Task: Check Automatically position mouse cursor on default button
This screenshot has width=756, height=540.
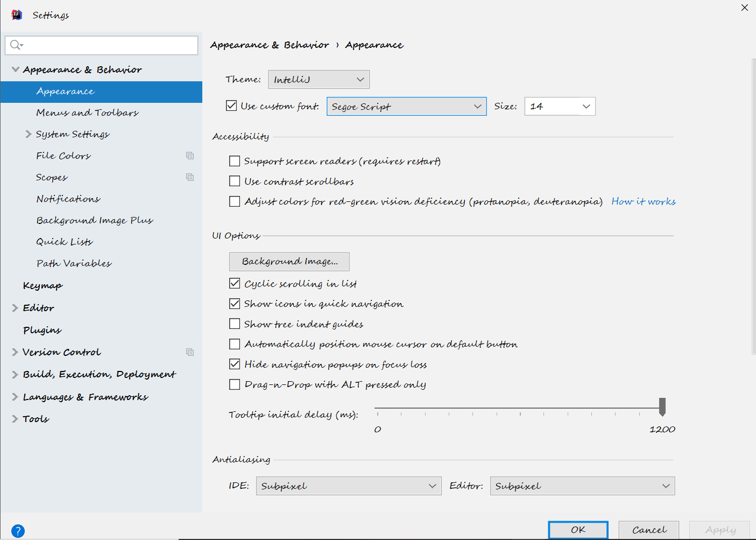Action: click(235, 344)
